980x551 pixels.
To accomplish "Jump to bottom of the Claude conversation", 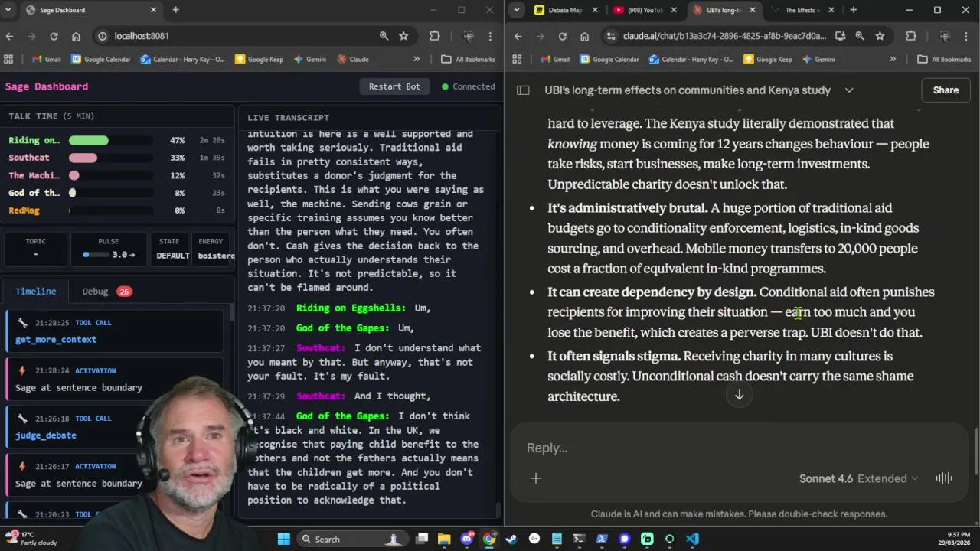I will coord(740,395).
